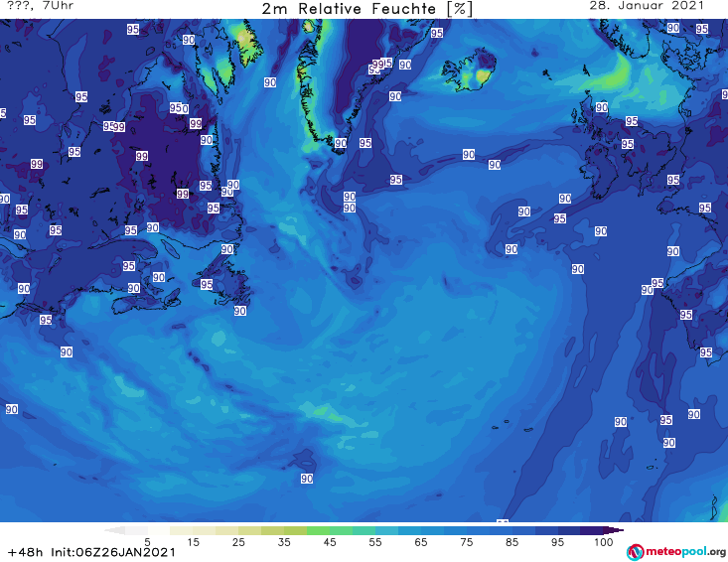Select the "+48h" forecast offset text

pos(25,552)
